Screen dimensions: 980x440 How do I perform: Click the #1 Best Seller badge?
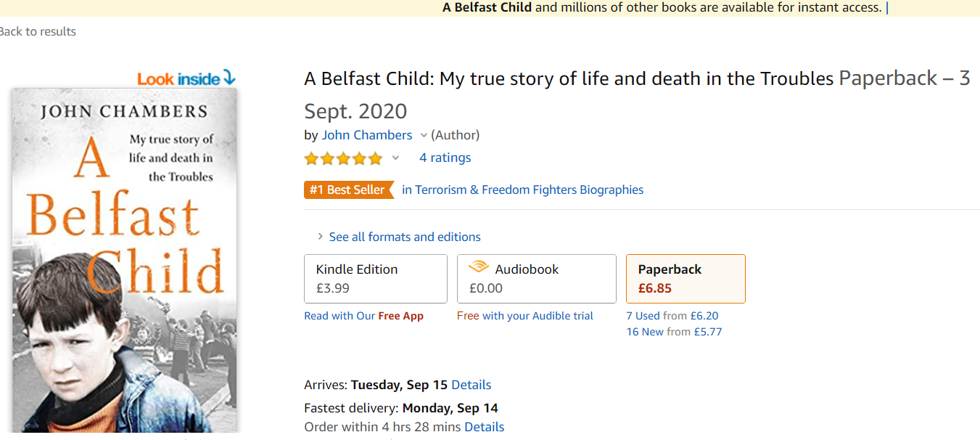(x=348, y=190)
